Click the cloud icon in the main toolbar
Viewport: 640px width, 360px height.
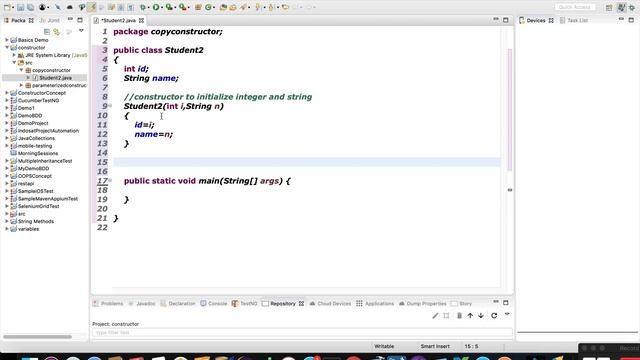tap(69, 7)
